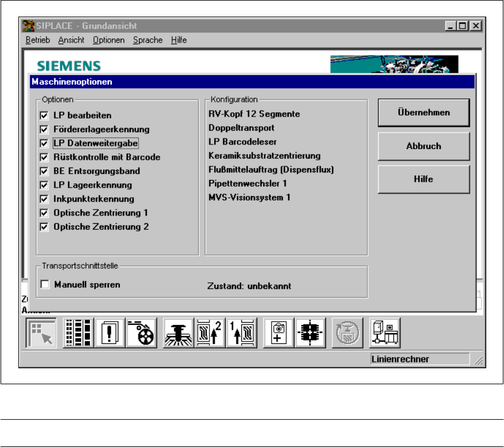This screenshot has height=447, width=504.
Task: Select MVS-Visionsystem 1 entry
Action: (x=250, y=197)
